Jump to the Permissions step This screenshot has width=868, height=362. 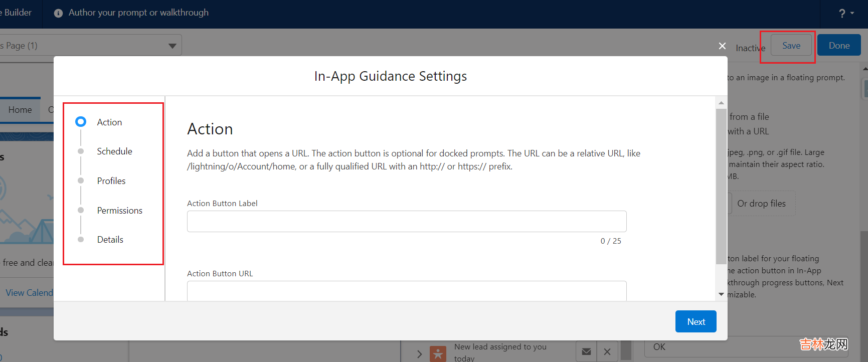pos(119,211)
